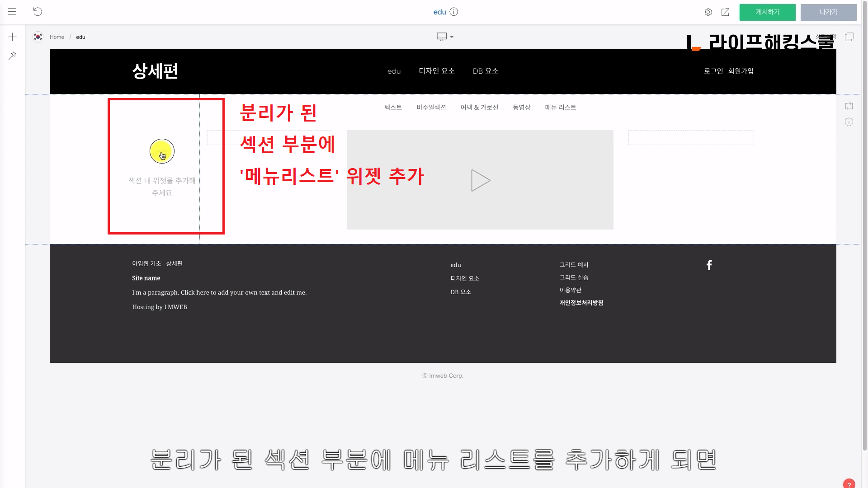Select the 메뉴 리스트 submenu tab
The height and width of the screenshot is (488, 868).
click(x=560, y=108)
